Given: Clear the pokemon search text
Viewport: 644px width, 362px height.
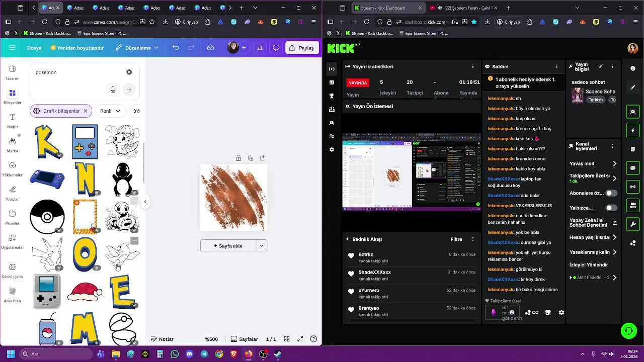Looking at the screenshot, I should click(x=129, y=72).
